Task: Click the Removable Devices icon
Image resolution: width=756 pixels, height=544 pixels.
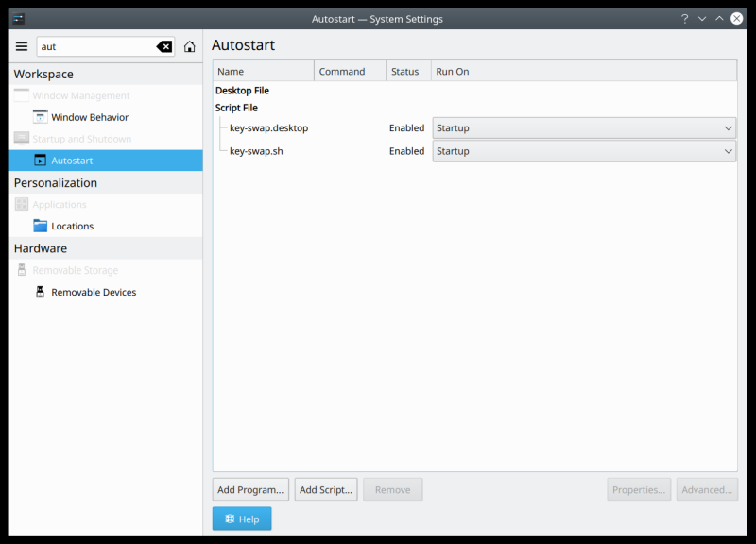Action: [42, 292]
